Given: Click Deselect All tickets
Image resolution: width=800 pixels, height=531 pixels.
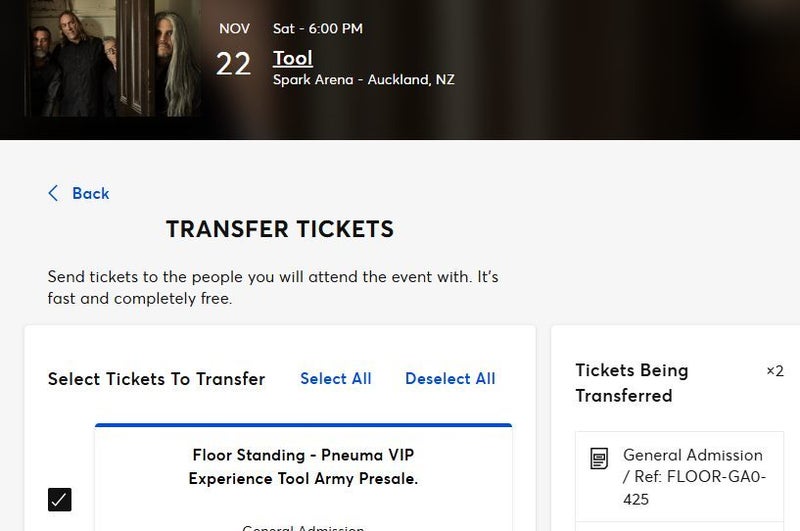Looking at the screenshot, I should click(x=450, y=378).
